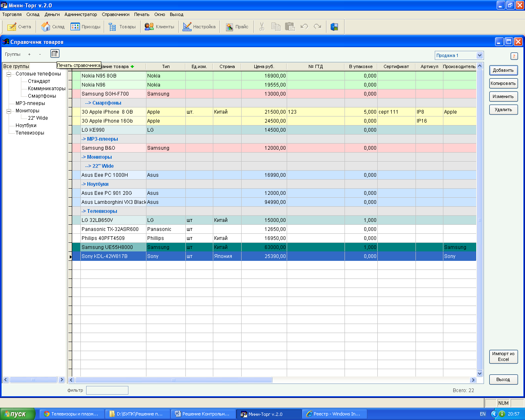Select the Nokia N95 8GB row

pyautogui.click(x=274, y=76)
